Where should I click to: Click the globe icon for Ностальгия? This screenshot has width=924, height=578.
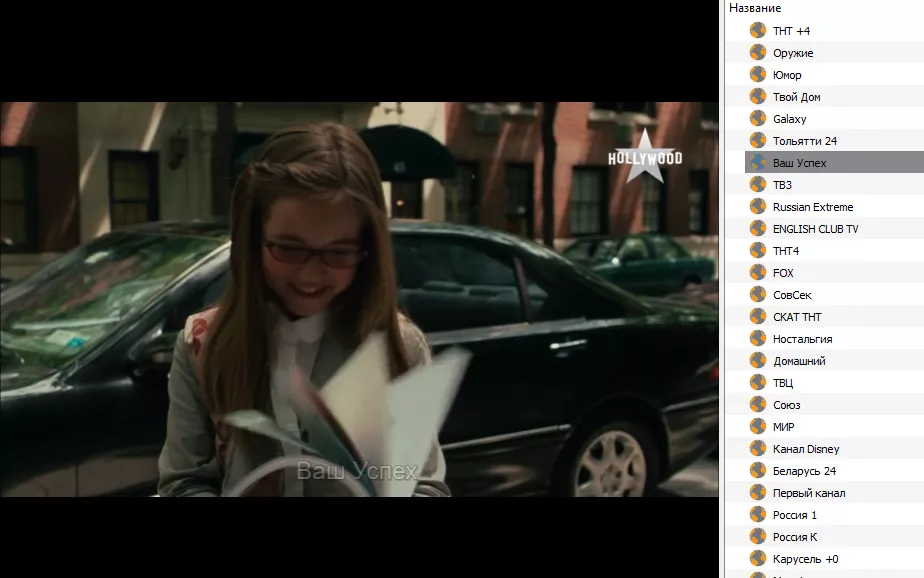tap(758, 338)
